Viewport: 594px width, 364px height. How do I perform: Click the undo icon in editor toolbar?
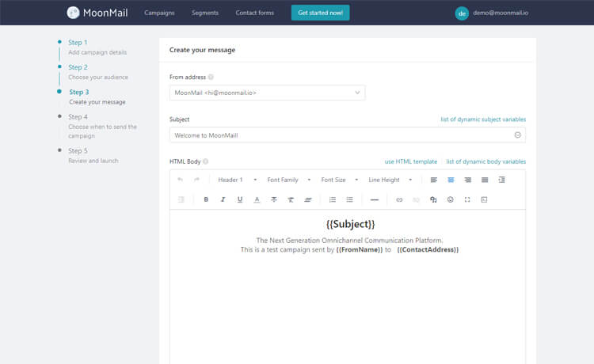click(x=181, y=180)
